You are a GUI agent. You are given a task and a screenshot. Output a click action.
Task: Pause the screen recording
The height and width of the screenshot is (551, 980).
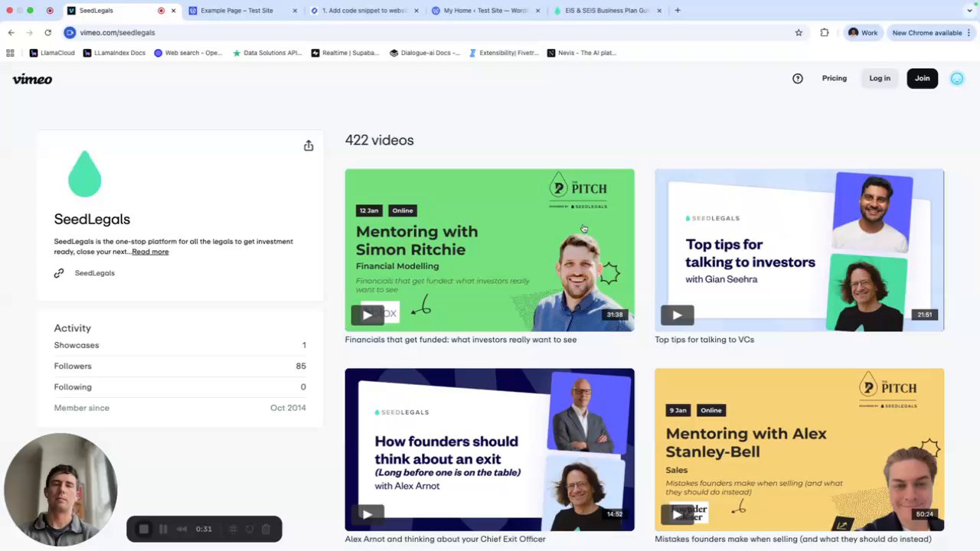coord(163,529)
